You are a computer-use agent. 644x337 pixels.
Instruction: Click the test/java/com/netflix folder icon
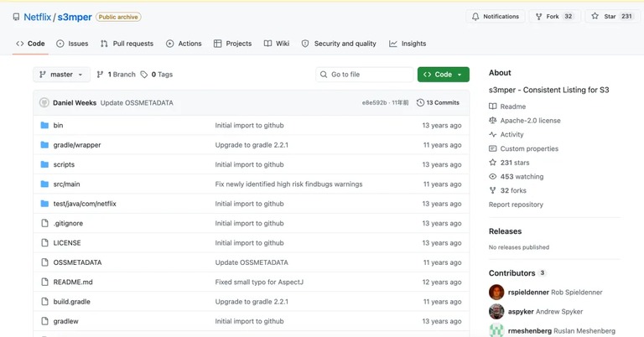(x=44, y=204)
